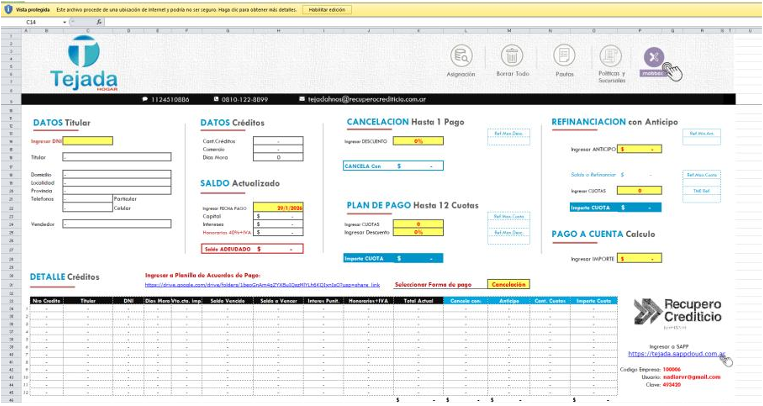Open the Políticas y Sucursales icon

(610, 56)
